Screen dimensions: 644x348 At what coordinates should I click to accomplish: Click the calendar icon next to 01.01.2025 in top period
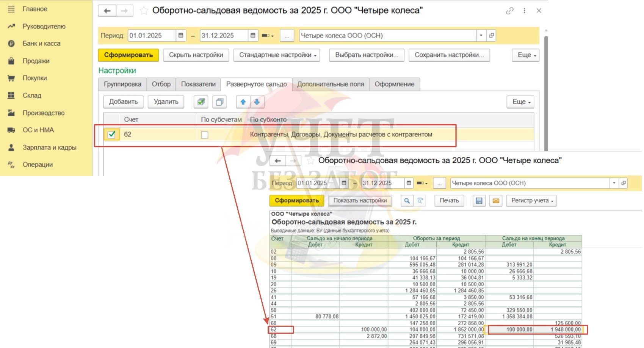(181, 36)
